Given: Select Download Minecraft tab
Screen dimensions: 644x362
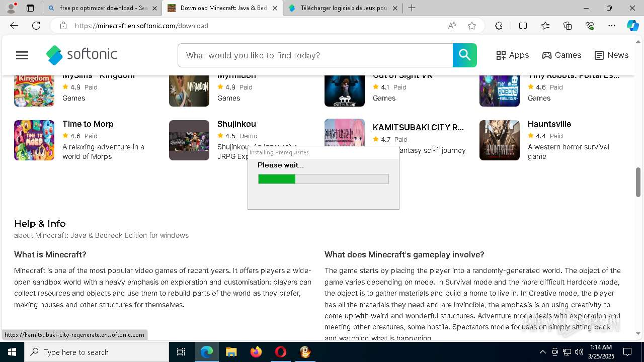Looking at the screenshot, I should (221, 8).
